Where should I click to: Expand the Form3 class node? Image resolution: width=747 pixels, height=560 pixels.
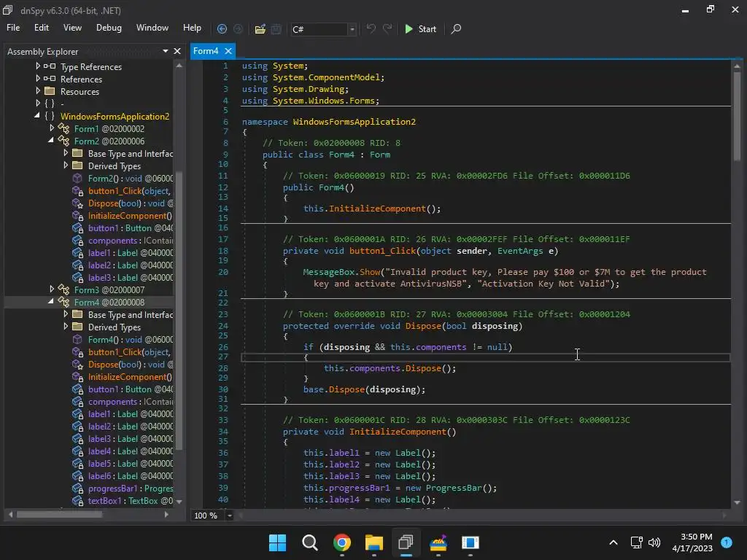[52, 289]
